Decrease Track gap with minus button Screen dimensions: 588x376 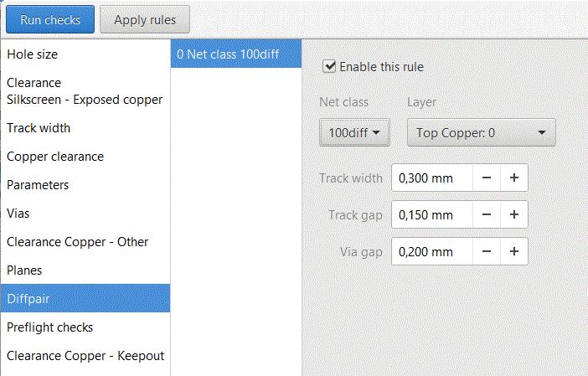(x=487, y=214)
